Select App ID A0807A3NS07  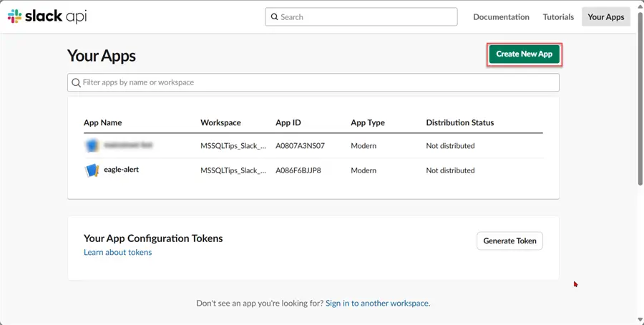pyautogui.click(x=301, y=146)
